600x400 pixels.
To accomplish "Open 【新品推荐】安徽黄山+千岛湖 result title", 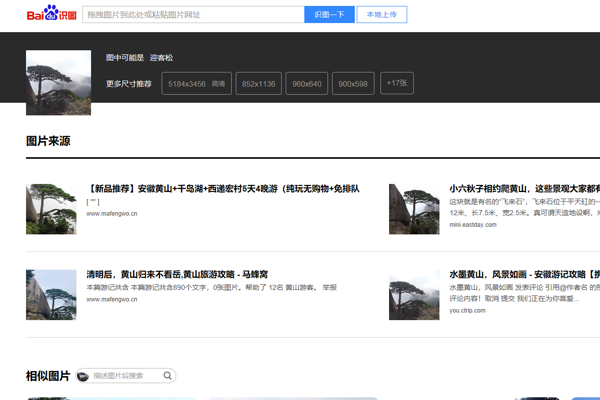I will click(x=223, y=188).
